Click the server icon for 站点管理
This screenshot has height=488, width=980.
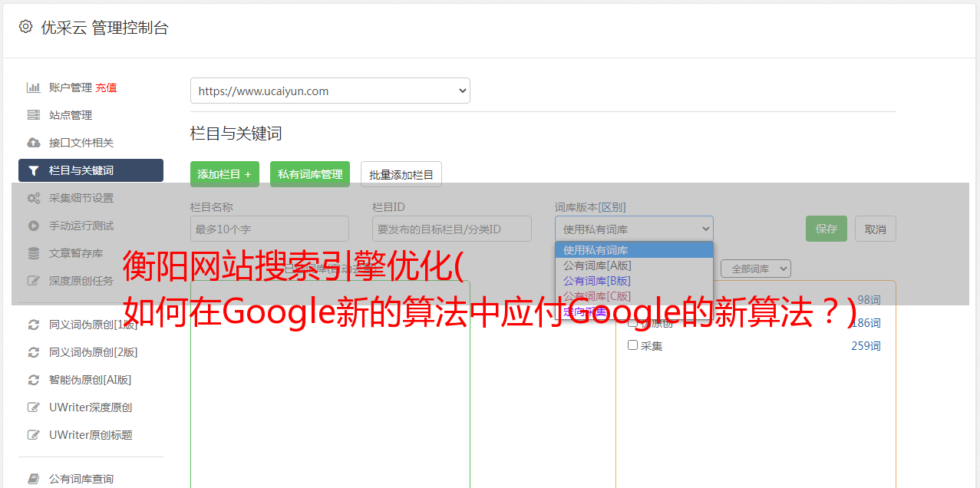tap(34, 115)
